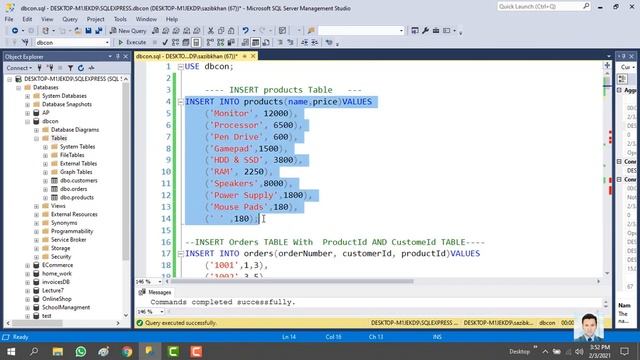This screenshot has width=640, height=360.
Task: Click the Object Explorer horizontal scrollbar
Action: click(x=37, y=323)
